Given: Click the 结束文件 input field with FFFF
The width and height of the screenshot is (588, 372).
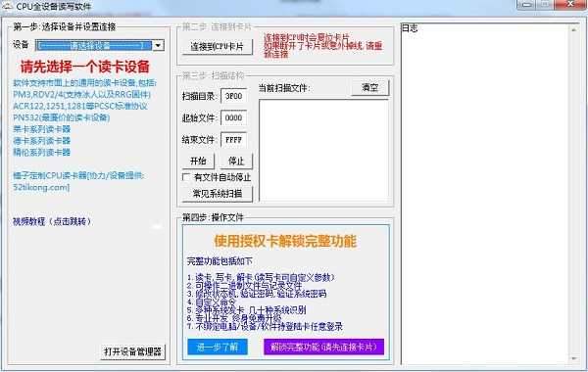Looking at the screenshot, I should click(x=233, y=140).
